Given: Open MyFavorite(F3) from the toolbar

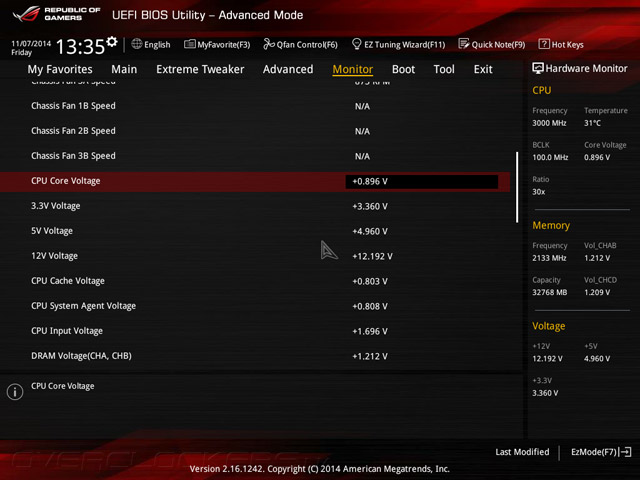Looking at the screenshot, I should point(217,44).
